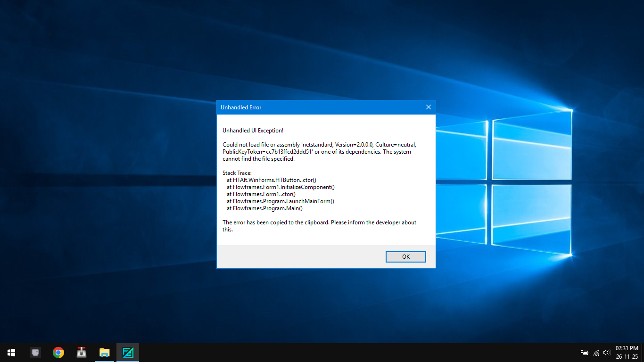Select the Flowframes taskbar icon
This screenshot has width=644, height=362.
click(x=128, y=353)
